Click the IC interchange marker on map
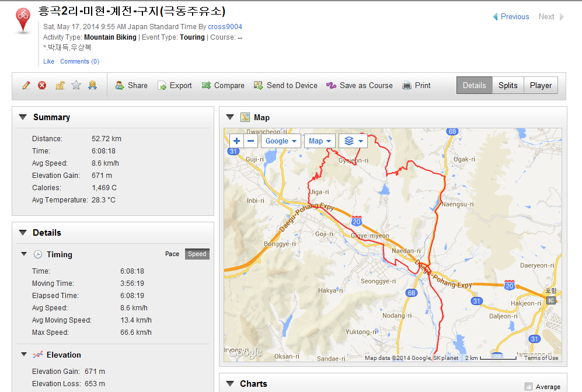 point(551,300)
